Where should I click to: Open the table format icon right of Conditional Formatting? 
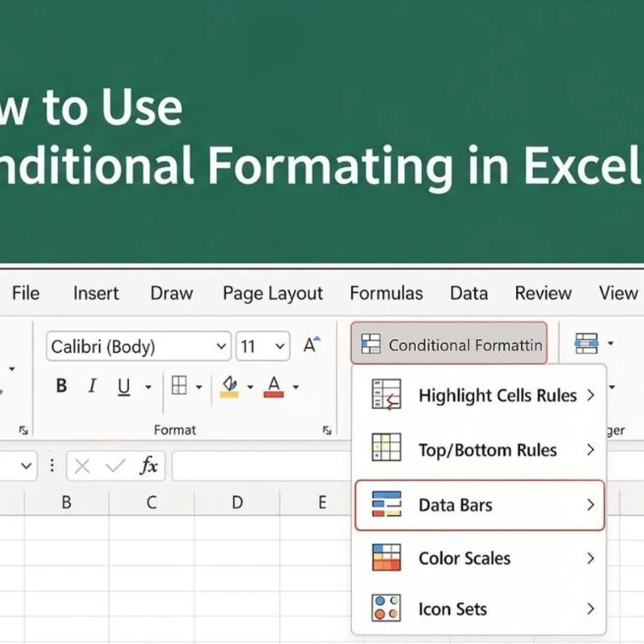coord(586,343)
